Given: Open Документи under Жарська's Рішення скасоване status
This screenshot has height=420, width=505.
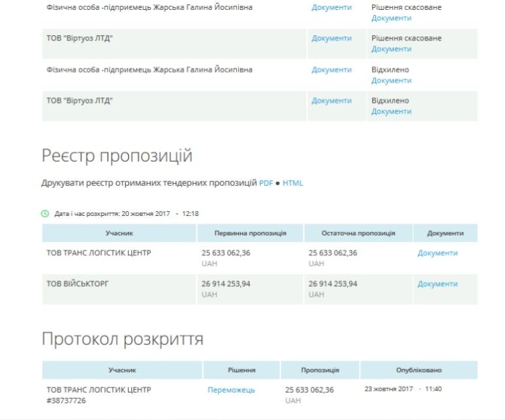Looking at the screenshot, I should click(x=391, y=18).
